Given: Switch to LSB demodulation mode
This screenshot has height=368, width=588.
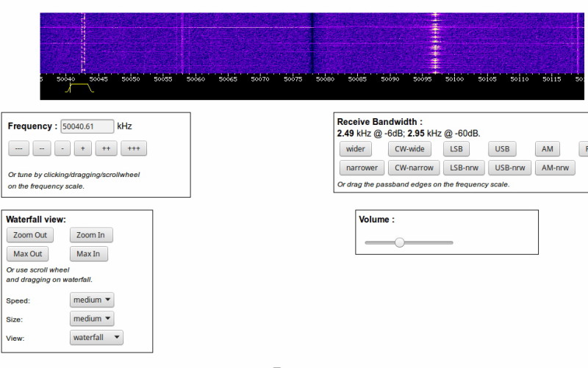Looking at the screenshot, I should (456, 148).
